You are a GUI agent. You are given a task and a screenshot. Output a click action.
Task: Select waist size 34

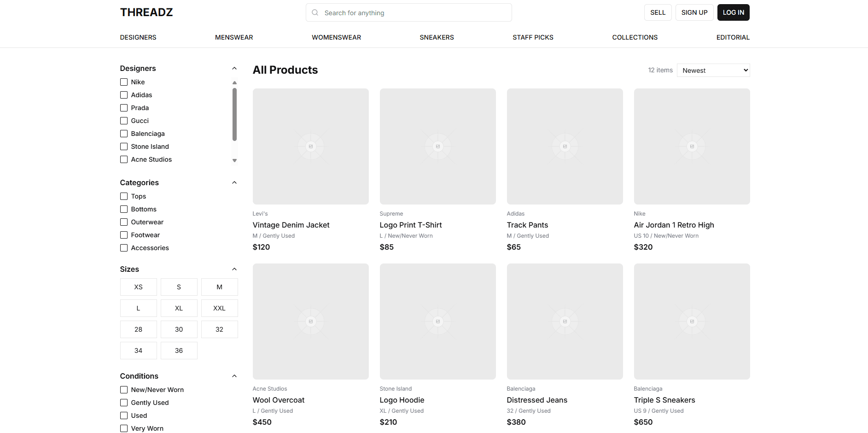[x=139, y=351]
